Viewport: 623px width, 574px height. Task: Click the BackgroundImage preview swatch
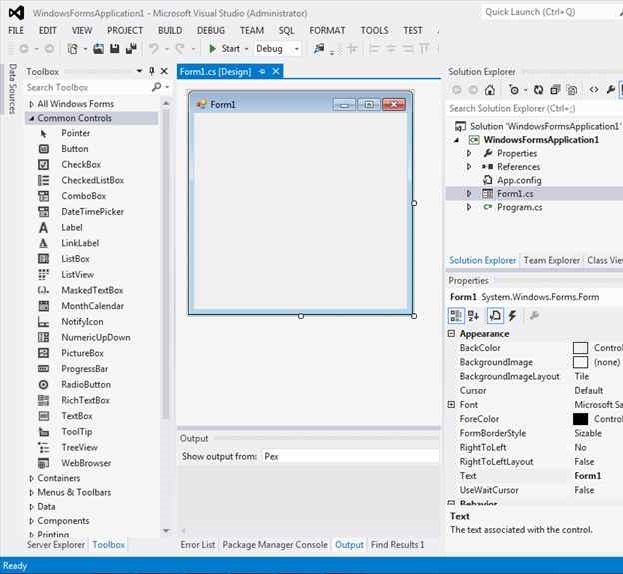[x=580, y=362]
